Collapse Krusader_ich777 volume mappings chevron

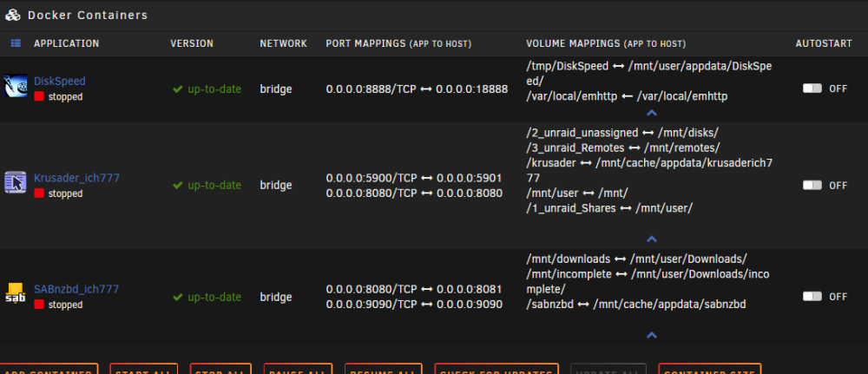point(652,239)
